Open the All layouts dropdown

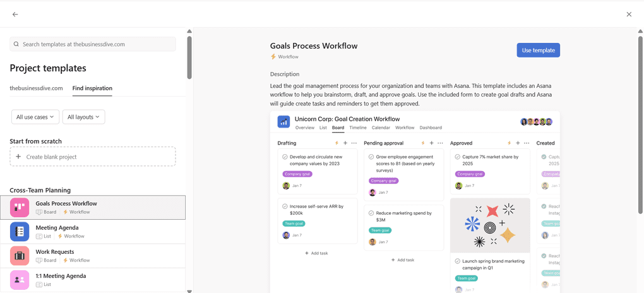pos(84,117)
